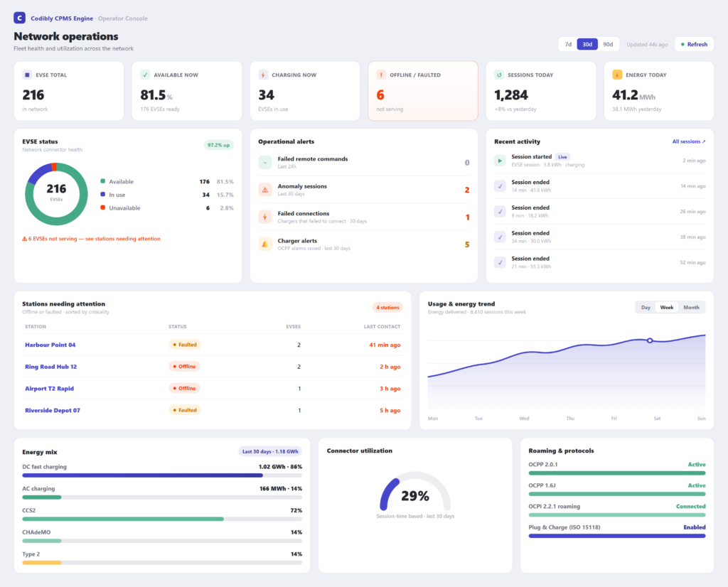Open Harbour Point 04 station
Image resolution: width=728 pixels, height=587 pixels.
(x=50, y=345)
